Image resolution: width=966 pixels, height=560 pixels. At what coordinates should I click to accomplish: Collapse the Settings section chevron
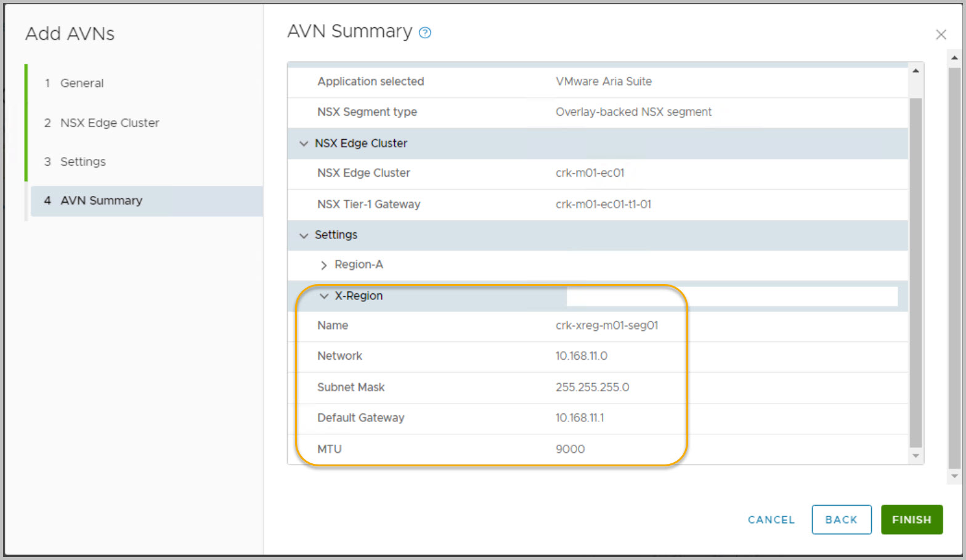[304, 235]
